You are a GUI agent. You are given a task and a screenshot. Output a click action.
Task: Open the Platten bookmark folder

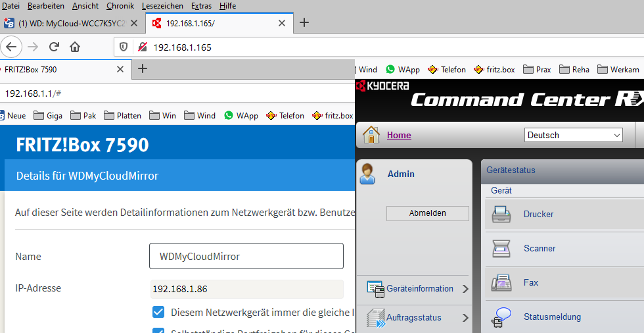pos(123,116)
